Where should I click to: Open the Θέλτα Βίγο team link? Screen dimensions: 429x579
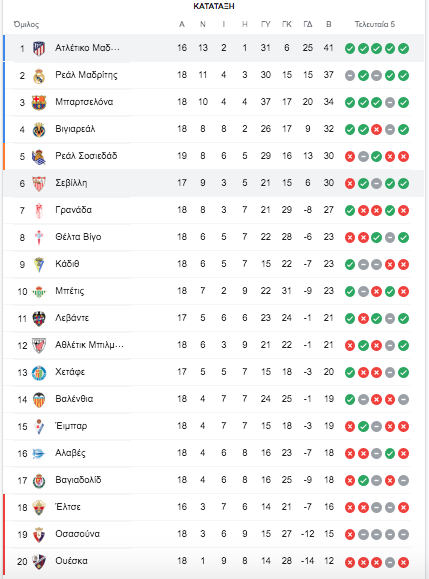[78, 237]
